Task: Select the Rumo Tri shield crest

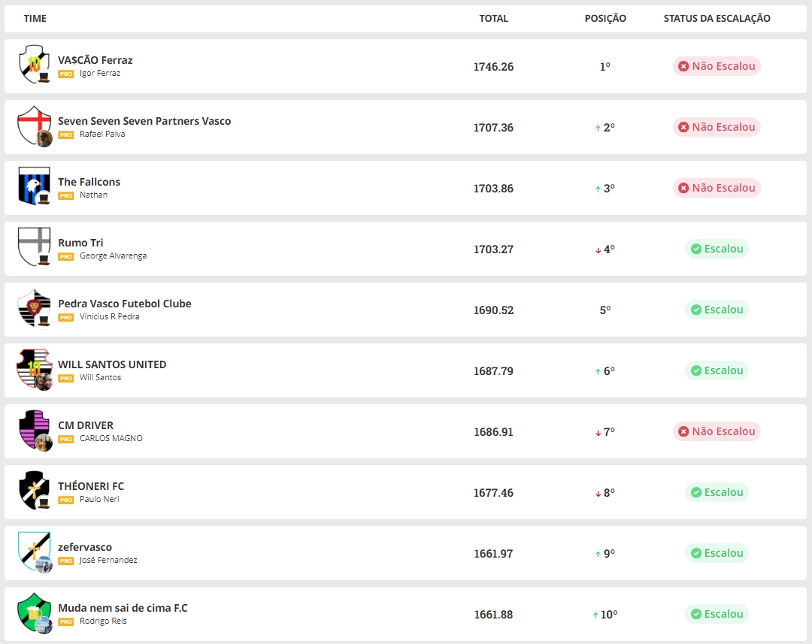Action: (33, 247)
